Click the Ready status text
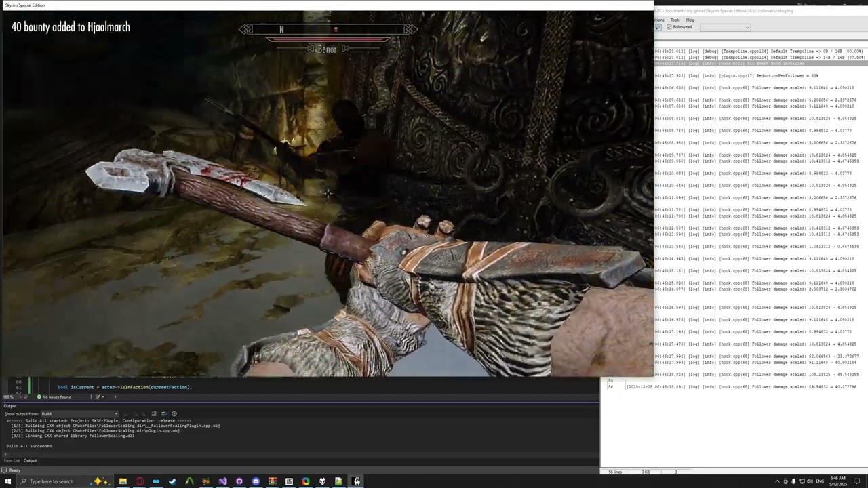This screenshot has height=488, width=868. 14,470
